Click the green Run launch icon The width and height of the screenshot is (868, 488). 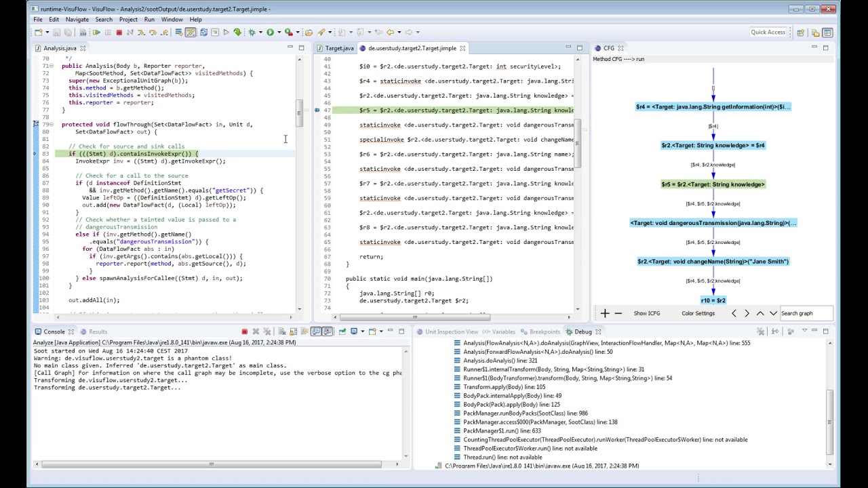coord(270,32)
